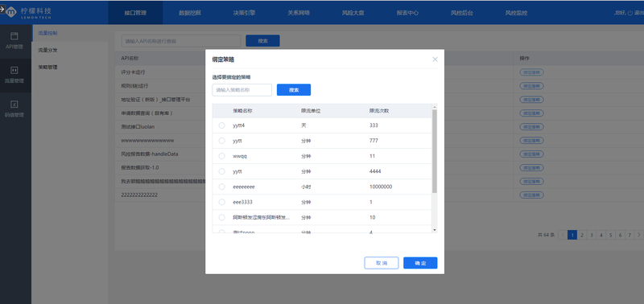Open 流量管理 in the left sidebar
The image size is (644, 304).
14,75
